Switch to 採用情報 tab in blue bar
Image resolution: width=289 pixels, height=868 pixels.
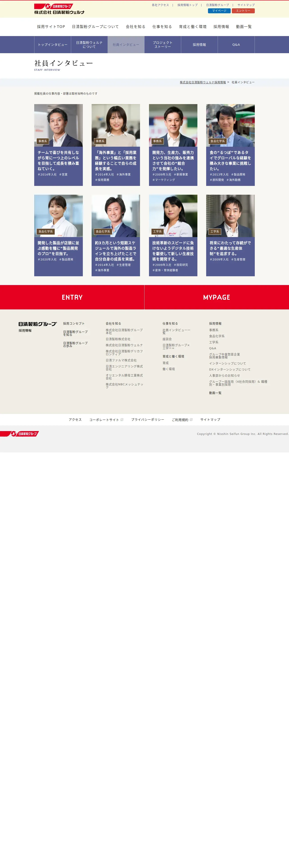pyautogui.click(x=199, y=44)
